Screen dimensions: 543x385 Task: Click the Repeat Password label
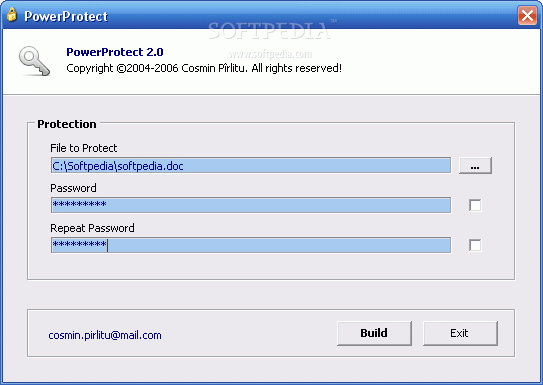pos(92,228)
